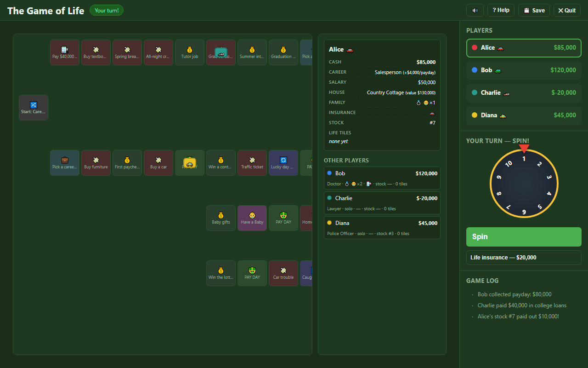Click the number 5 on the spinner wheel

pyautogui.click(x=540, y=207)
